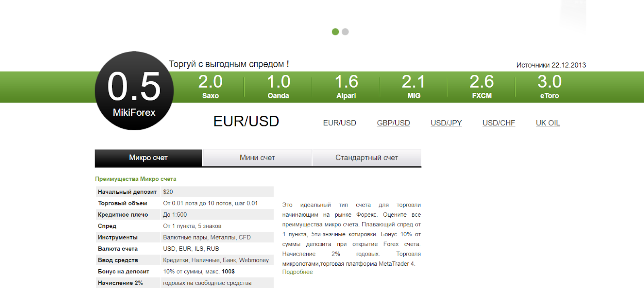This screenshot has height=299, width=644.
Task: Click the Валютные пары, Металлы, CFD value
Action: 207,238
